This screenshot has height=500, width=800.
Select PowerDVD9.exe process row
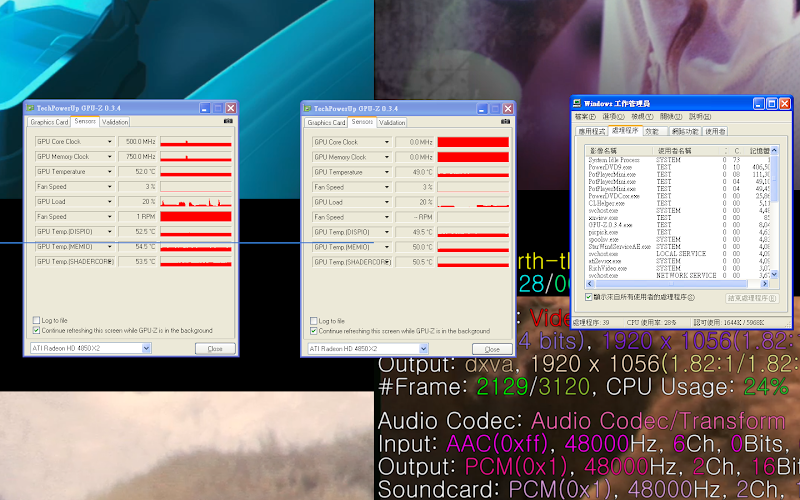pos(678,167)
